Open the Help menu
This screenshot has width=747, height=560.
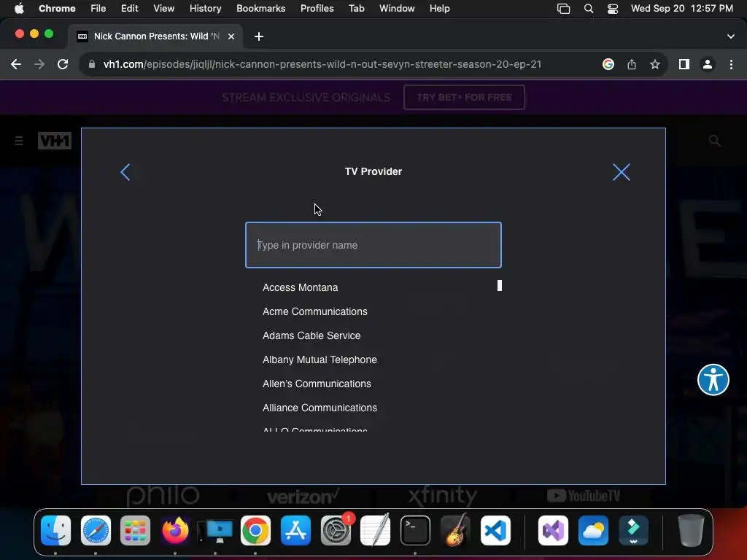coord(439,9)
